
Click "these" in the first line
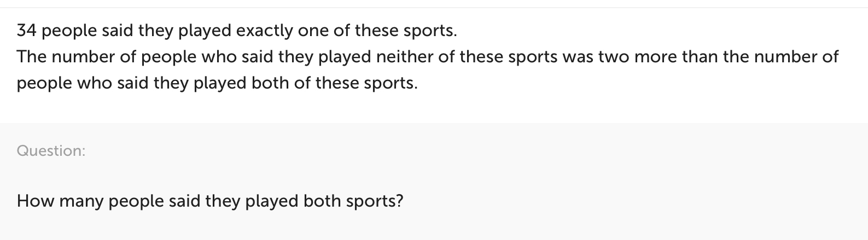click(377, 31)
